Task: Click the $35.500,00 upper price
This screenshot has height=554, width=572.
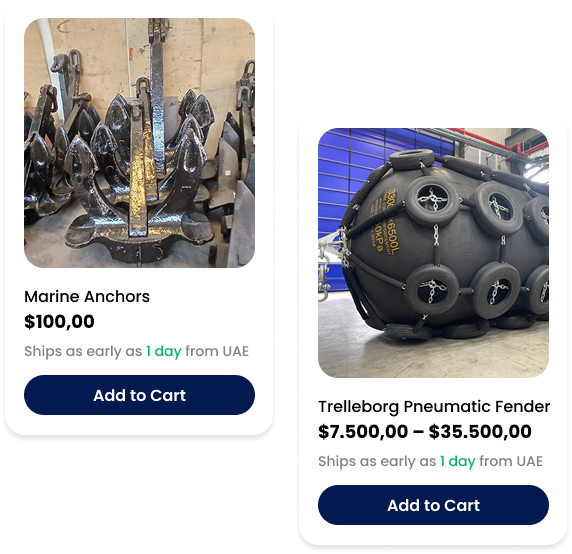Action: point(480,432)
